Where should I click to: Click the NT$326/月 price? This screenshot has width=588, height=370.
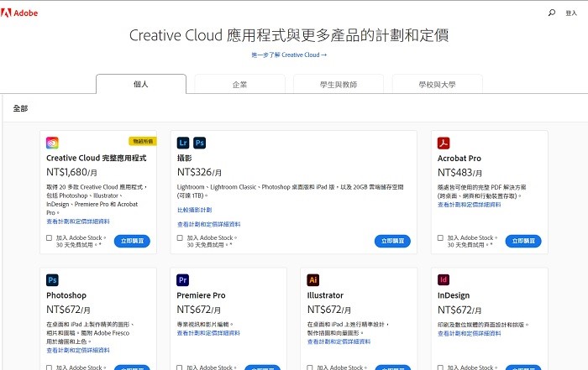(x=199, y=172)
